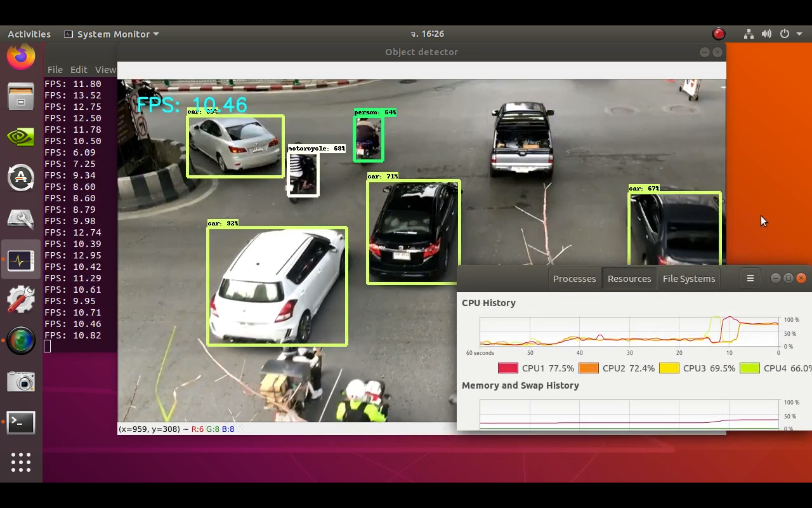
Task: Click the volume speaker icon
Action: pos(766,34)
